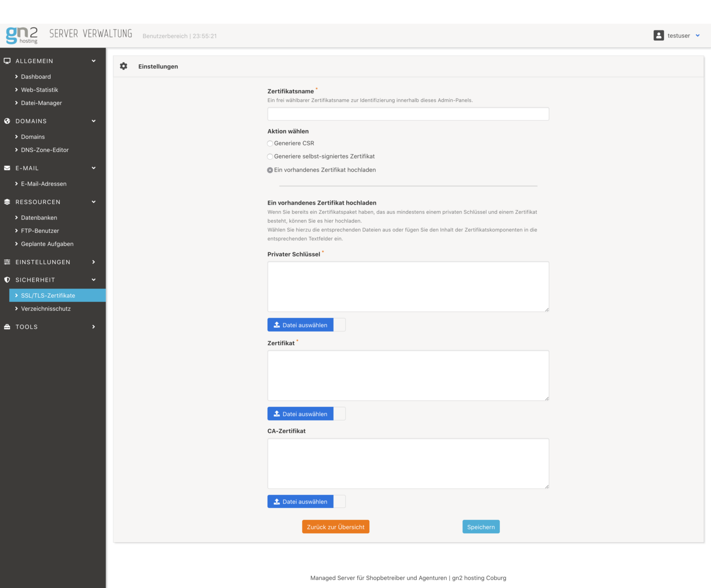Choose file for Privater Schlüssel
Screen dimensions: 711x588
[300, 325]
